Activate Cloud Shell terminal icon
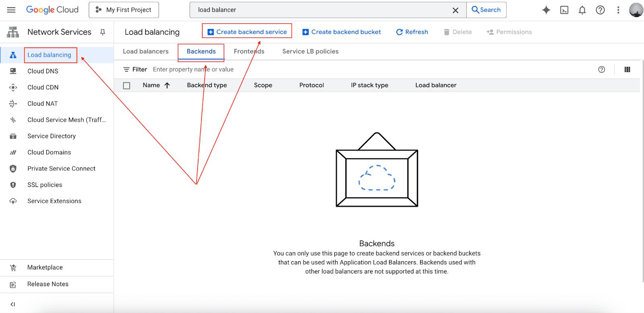This screenshot has height=313, width=644. (x=564, y=10)
